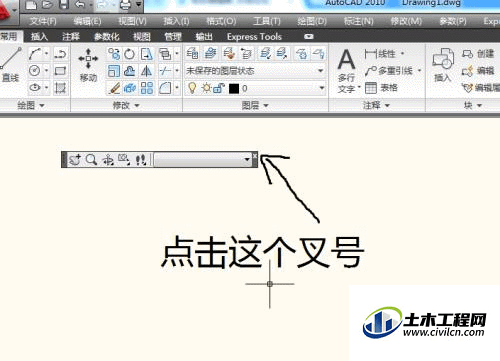Select the Polyline tool
Screen dimensions: 500x361
tap(60, 54)
